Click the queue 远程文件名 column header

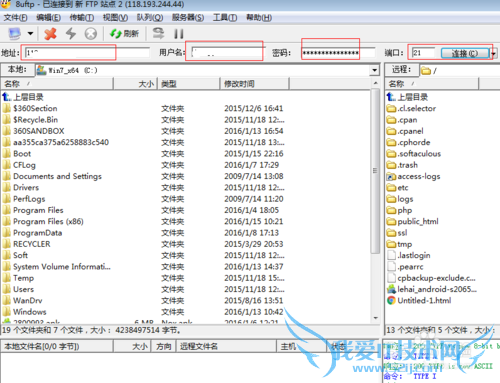coord(226,346)
